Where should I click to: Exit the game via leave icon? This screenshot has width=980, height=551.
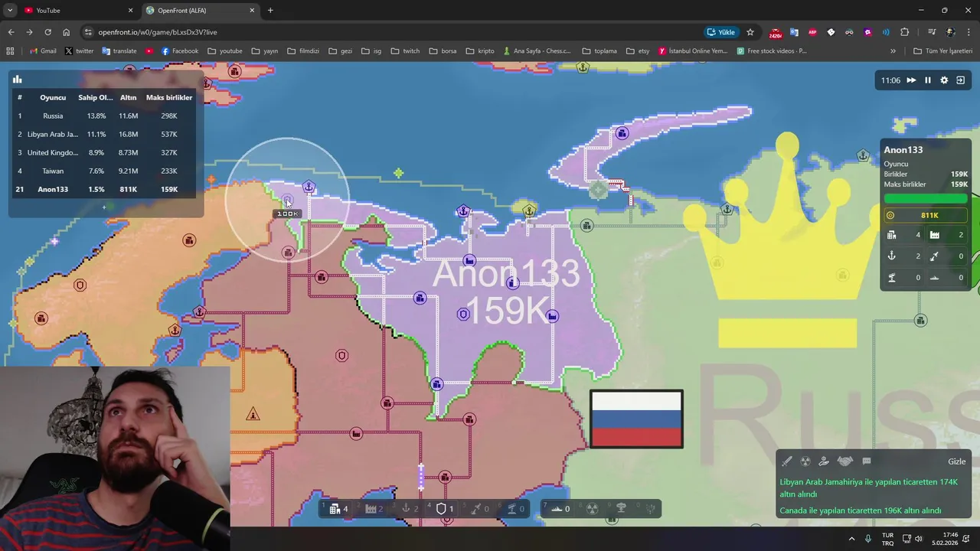coord(961,80)
